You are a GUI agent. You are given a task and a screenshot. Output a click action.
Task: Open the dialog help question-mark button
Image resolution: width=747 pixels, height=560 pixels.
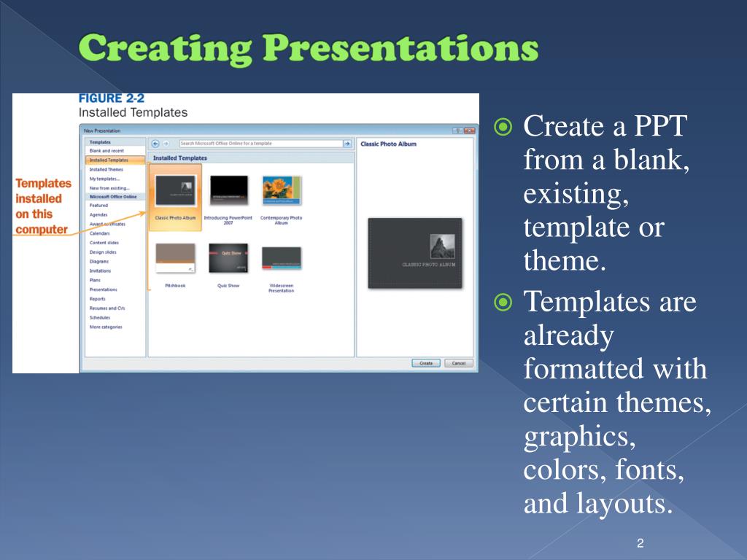457,131
